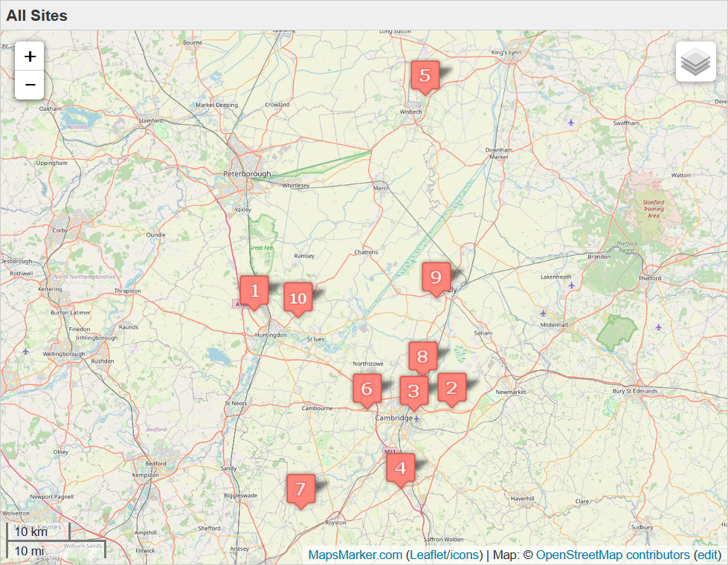This screenshot has width=728, height=565.
Task: Open the map layers control
Action: (x=695, y=62)
